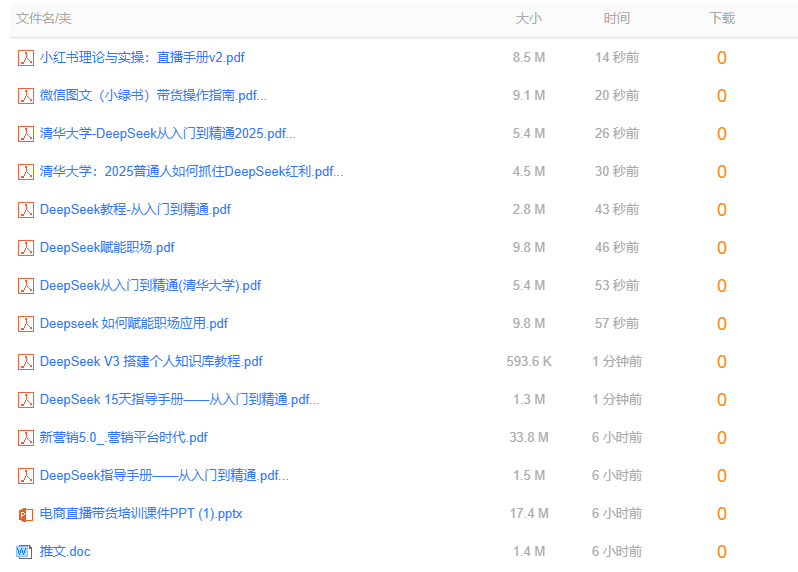798x572 pixels.
Task: Click the 2.8 M size value
Action: [x=529, y=210]
